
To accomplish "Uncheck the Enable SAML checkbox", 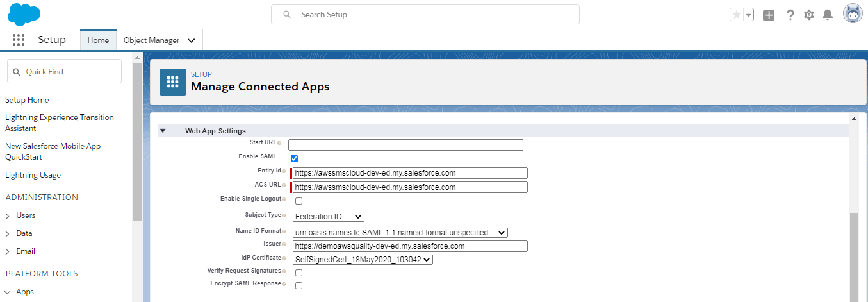I will click(294, 158).
